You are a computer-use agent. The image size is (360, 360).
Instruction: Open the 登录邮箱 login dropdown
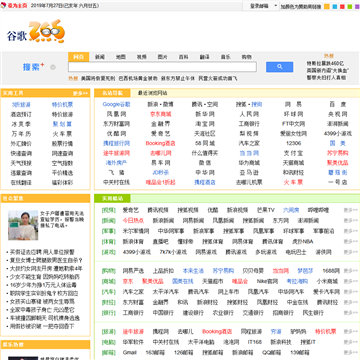261,6
